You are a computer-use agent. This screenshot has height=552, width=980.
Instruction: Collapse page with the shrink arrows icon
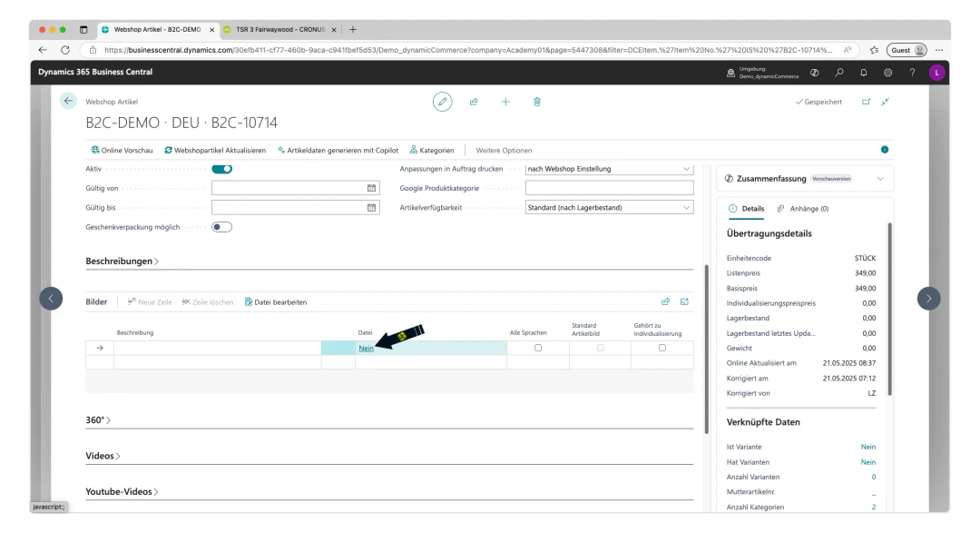point(885,102)
